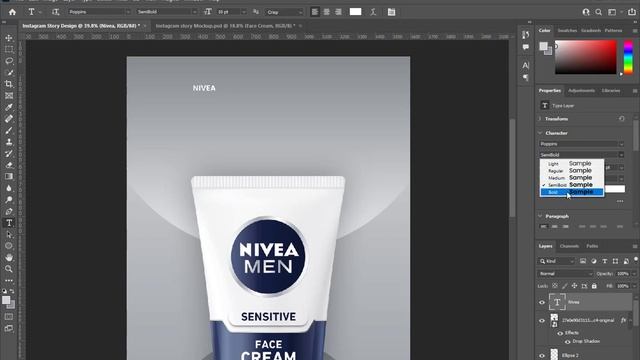Toggle visibility of Drop Shadow effect
The height and width of the screenshot is (360, 640).
coord(567,342)
